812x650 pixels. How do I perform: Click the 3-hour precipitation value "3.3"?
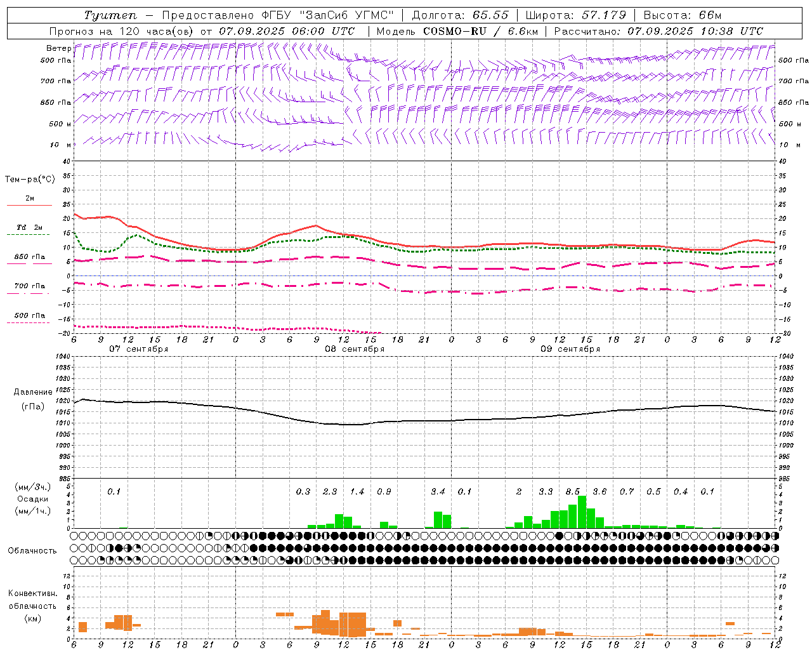(x=546, y=492)
